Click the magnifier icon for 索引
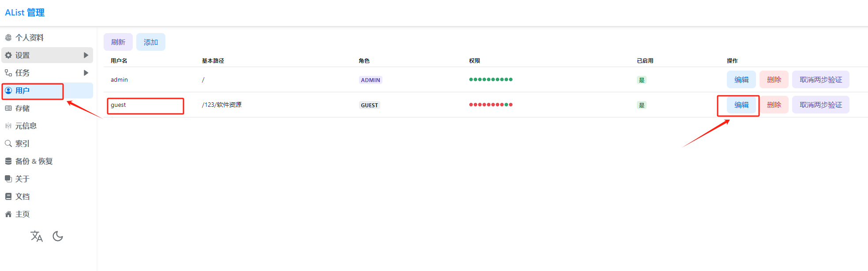 coord(8,143)
